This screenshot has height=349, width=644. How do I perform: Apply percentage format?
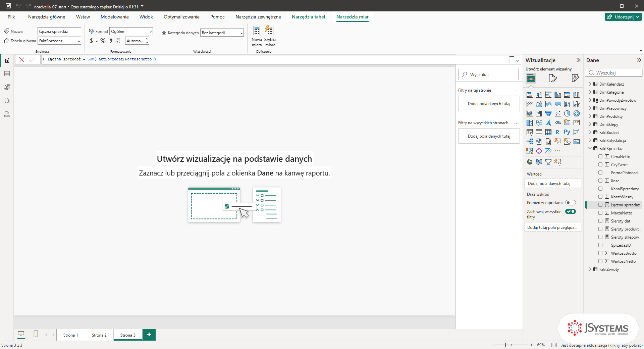point(103,41)
